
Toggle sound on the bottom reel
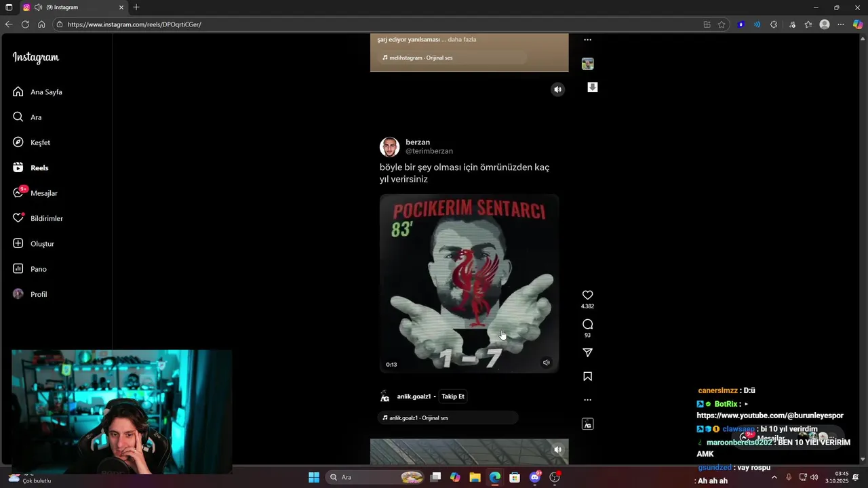tap(557, 449)
